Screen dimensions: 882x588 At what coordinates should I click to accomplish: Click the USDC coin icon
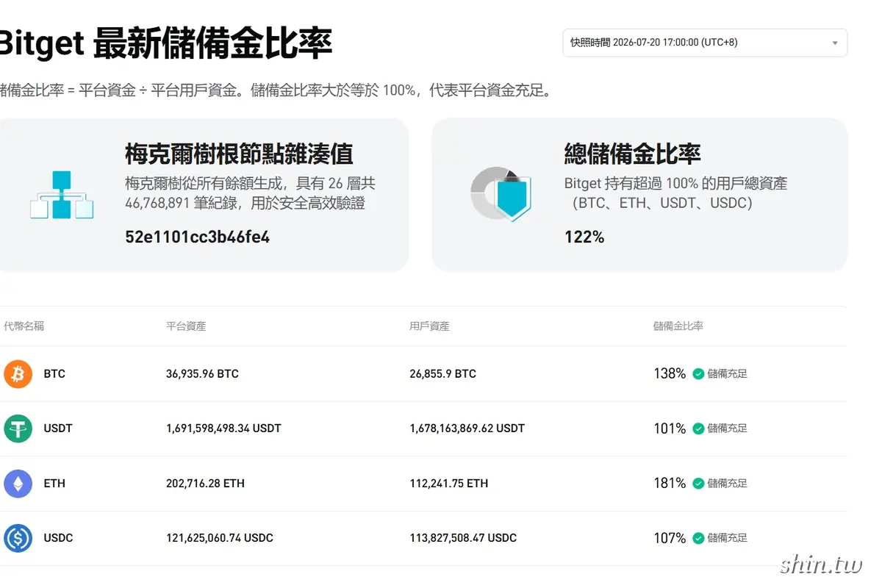pos(18,538)
